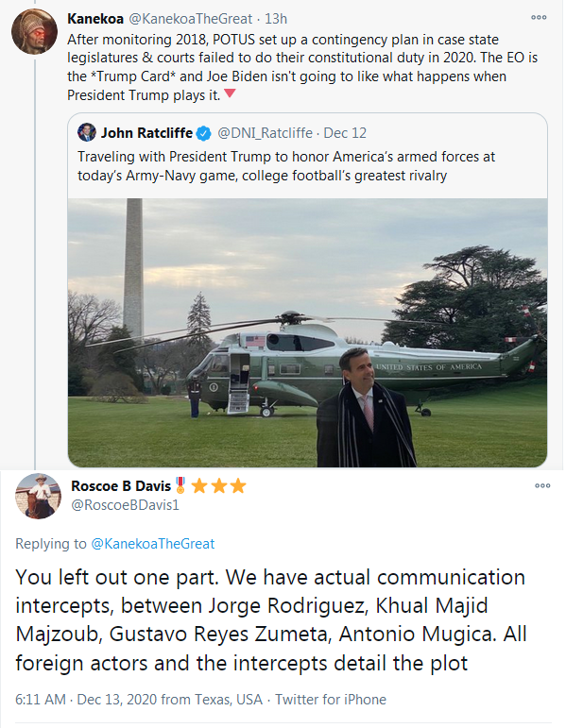Open Kanekoa's profile avatar
The height and width of the screenshot is (728, 566).
click(34, 31)
